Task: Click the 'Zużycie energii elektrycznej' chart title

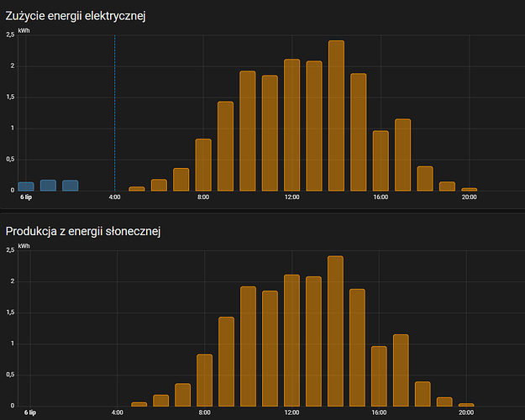Action: [x=76, y=16]
